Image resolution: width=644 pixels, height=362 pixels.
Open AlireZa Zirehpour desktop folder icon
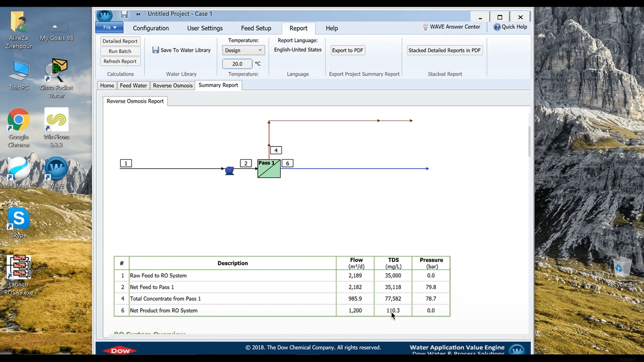(18, 30)
